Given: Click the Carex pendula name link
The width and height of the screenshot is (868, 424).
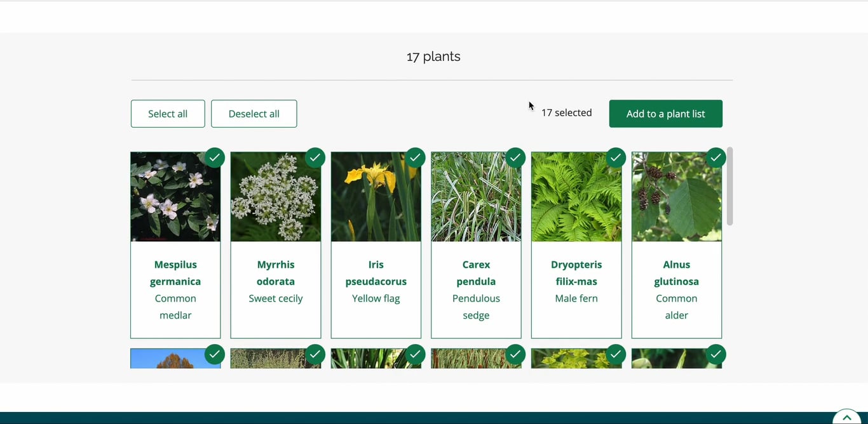Looking at the screenshot, I should pos(476,273).
